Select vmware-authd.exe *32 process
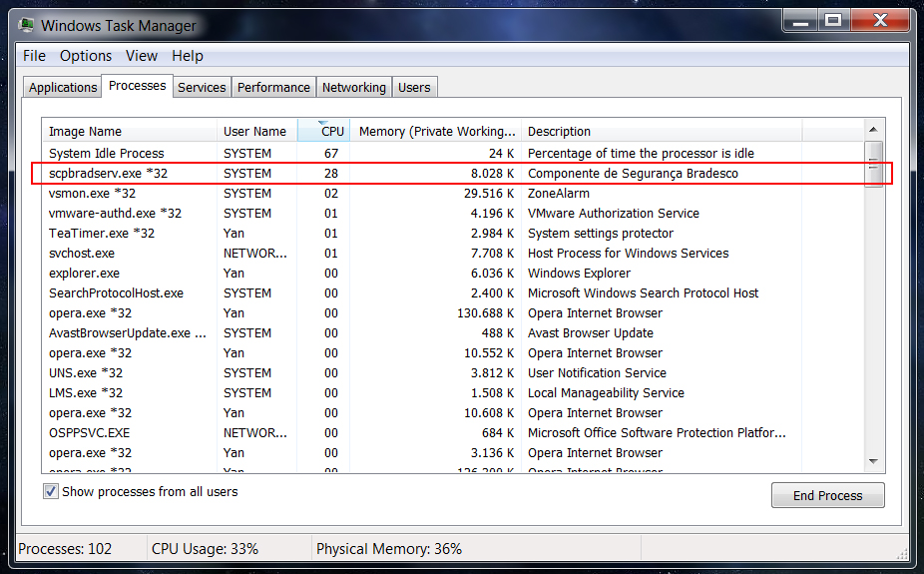Viewport: 924px width, 574px height. 452,214
